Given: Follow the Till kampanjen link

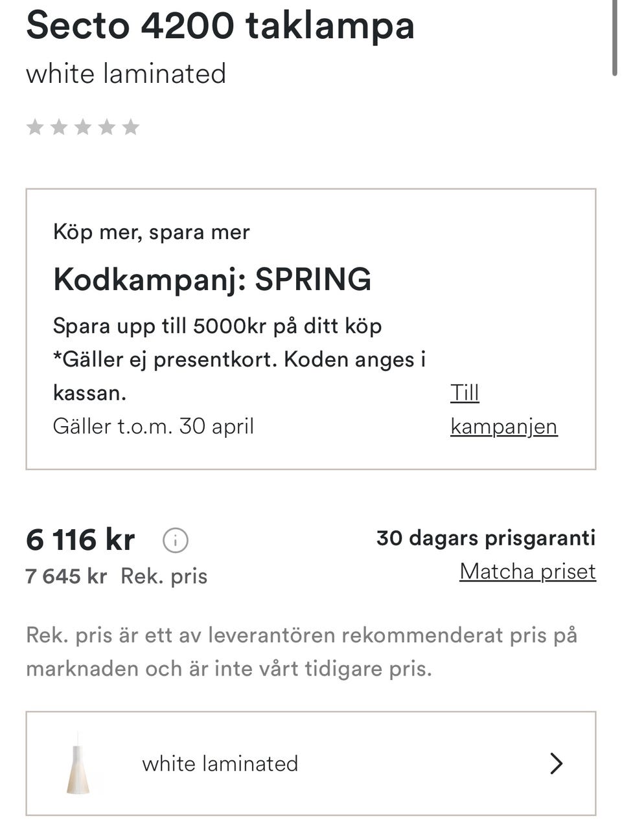Looking at the screenshot, I should point(503,409).
